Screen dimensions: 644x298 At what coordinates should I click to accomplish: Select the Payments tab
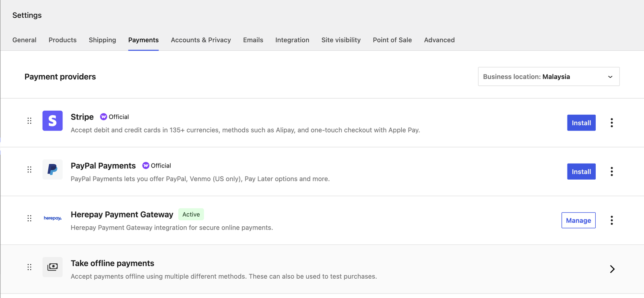pyautogui.click(x=143, y=40)
